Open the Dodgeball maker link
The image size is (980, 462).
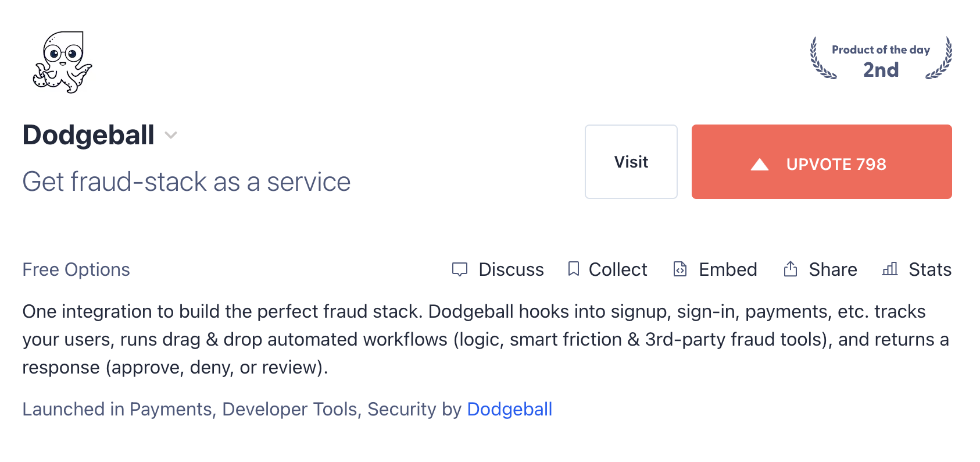tap(509, 409)
